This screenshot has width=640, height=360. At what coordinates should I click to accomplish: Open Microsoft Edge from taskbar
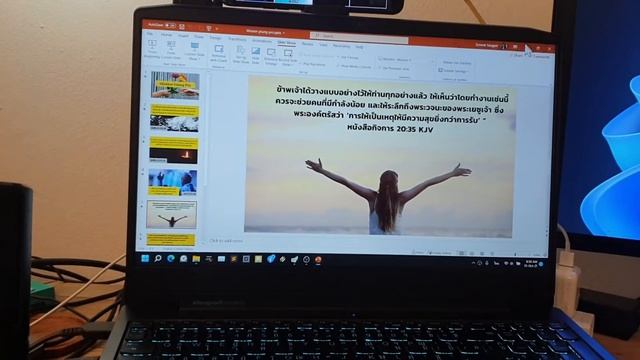pyautogui.click(x=171, y=258)
